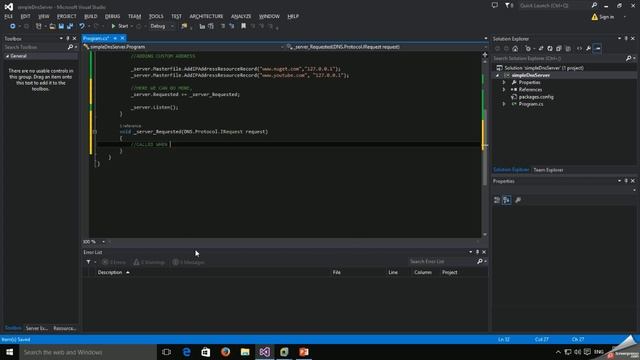The height and width of the screenshot is (360, 640).
Task: Switch to the Server Explorer tab
Action: pyautogui.click(x=37, y=328)
